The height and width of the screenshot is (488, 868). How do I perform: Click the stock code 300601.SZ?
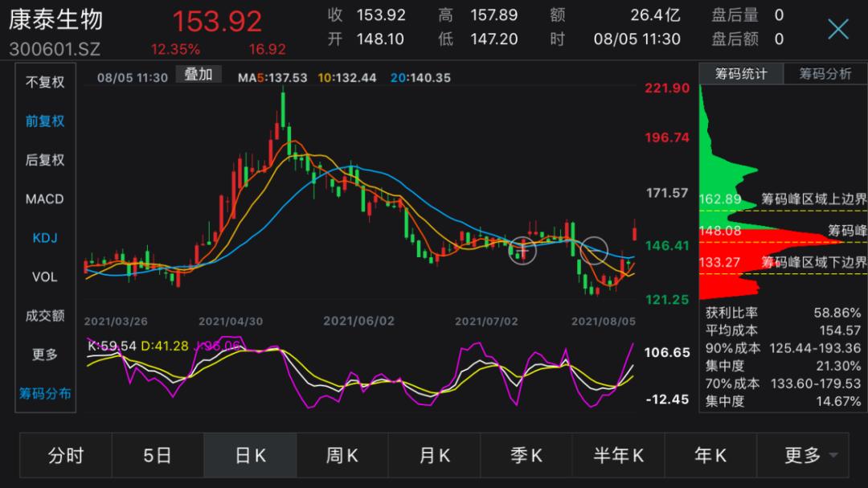coord(55,49)
